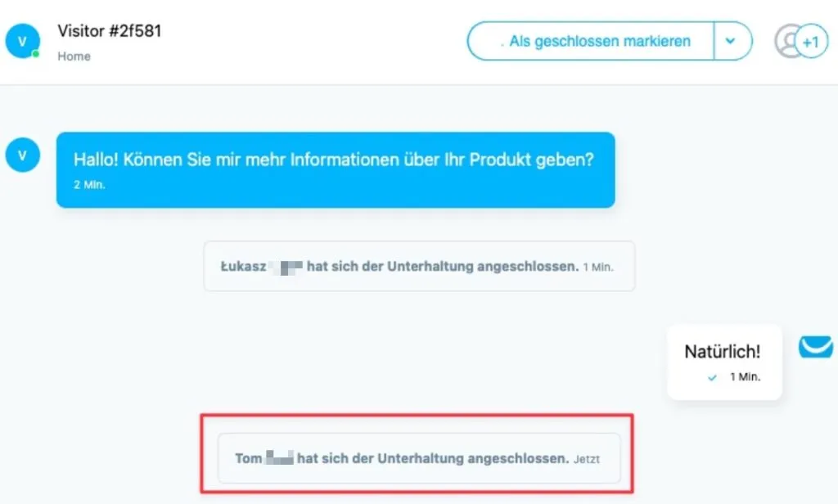838x504 pixels.
Task: Click the green online status dot
Action: (35, 54)
